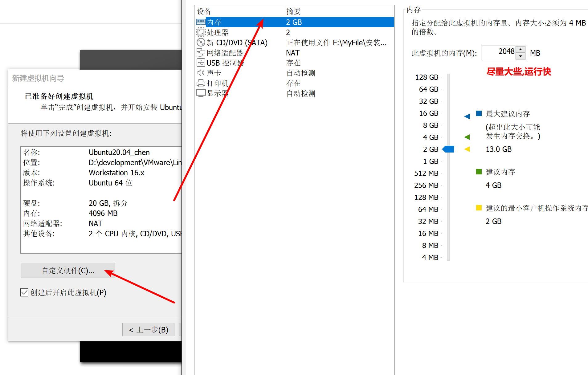Select the 打印机 device row
588x375 pixels.
pyautogui.click(x=295, y=83)
